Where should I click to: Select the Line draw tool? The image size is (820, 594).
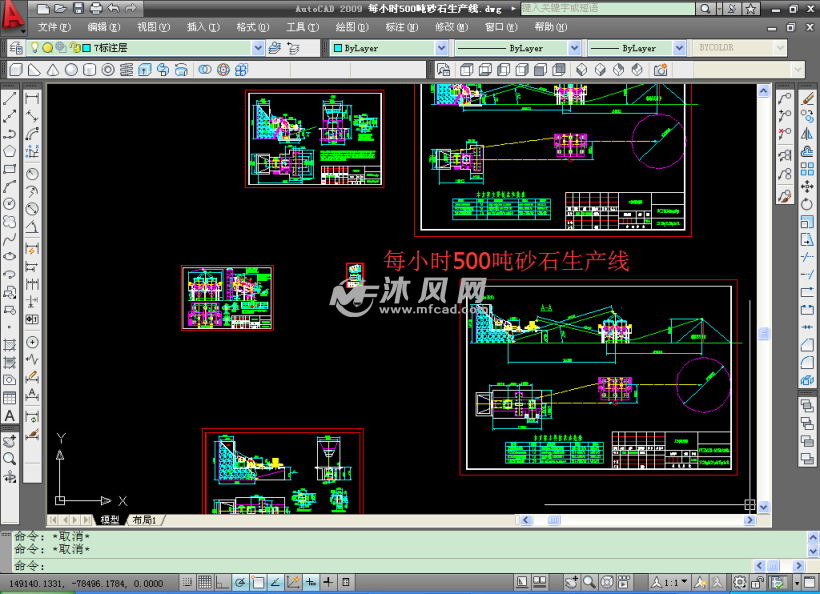(x=9, y=98)
